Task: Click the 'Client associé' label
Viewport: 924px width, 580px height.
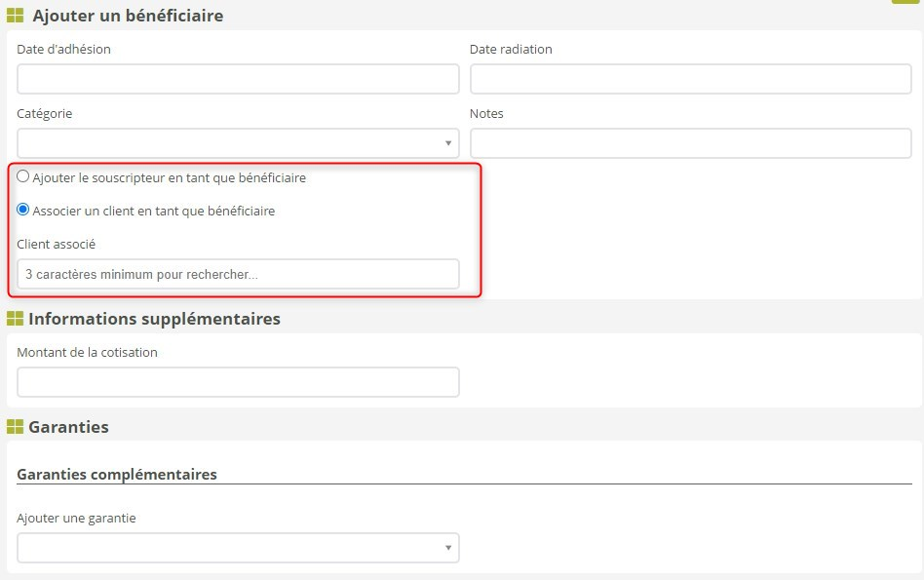Action: click(57, 244)
